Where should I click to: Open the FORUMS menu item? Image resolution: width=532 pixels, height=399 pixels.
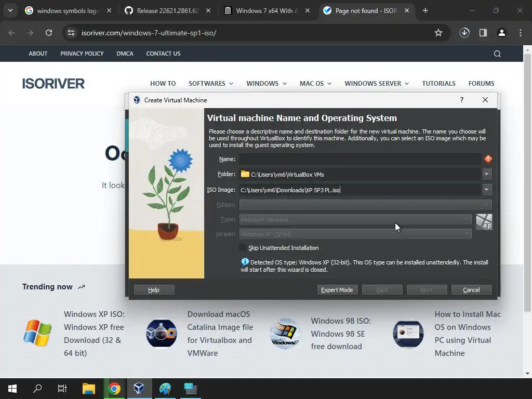click(482, 84)
